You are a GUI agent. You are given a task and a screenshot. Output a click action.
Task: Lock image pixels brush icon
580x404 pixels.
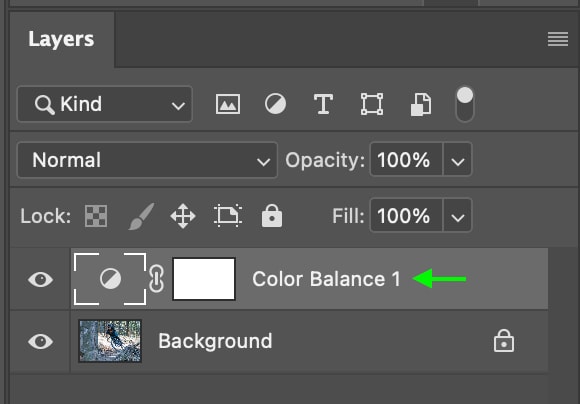[x=142, y=216]
